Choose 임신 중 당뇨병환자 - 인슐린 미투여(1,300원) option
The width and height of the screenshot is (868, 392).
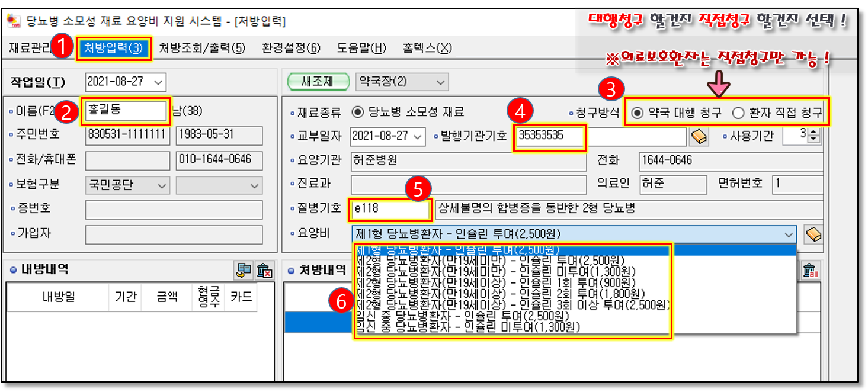pos(468,327)
